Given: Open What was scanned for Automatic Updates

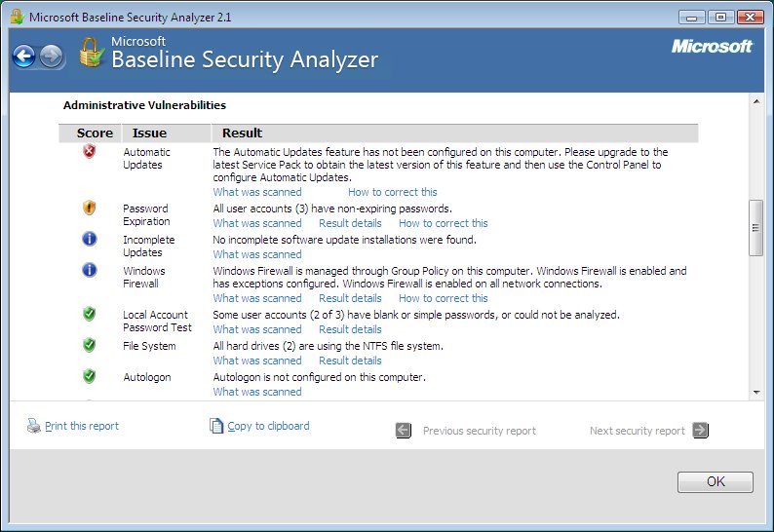Looking at the screenshot, I should pos(257,192).
